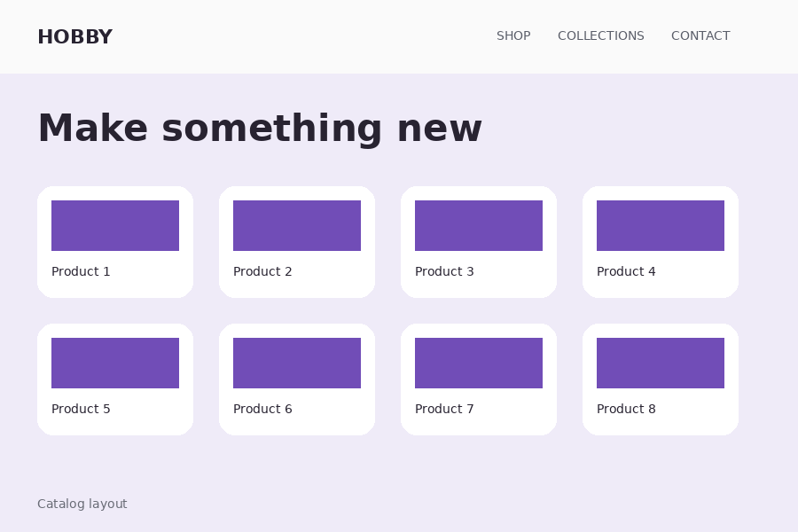
Task: Click the Product 1 label
Action: (x=81, y=271)
